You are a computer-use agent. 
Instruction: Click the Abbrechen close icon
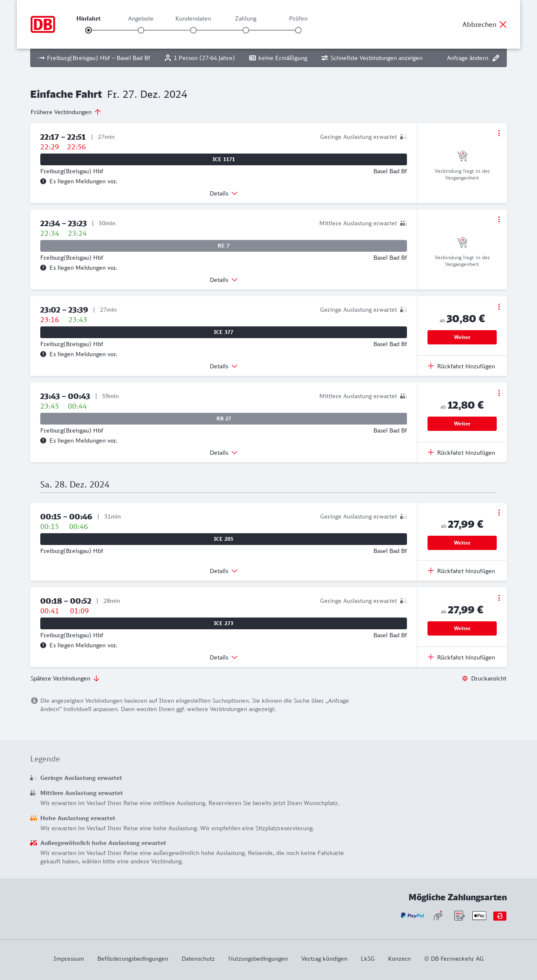[503, 24]
